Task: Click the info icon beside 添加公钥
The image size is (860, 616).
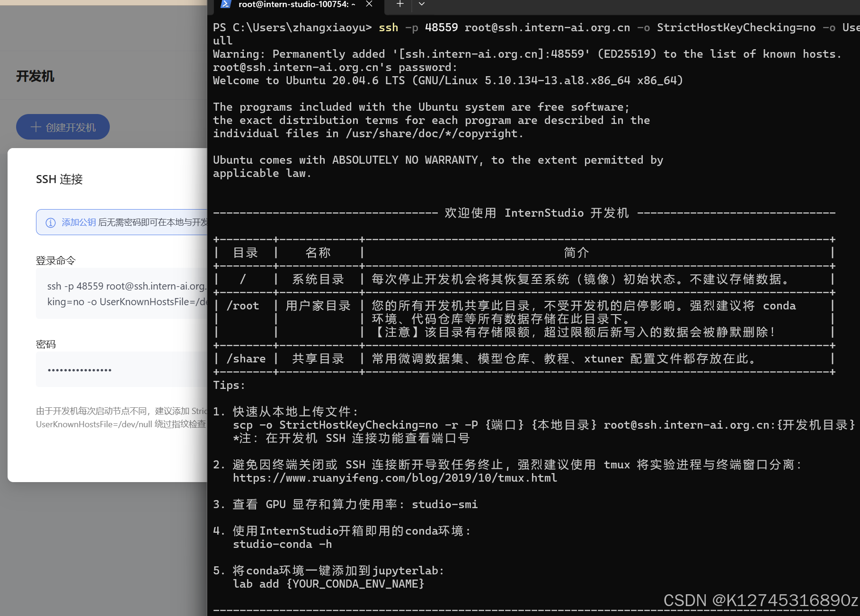Action: pyautogui.click(x=51, y=222)
